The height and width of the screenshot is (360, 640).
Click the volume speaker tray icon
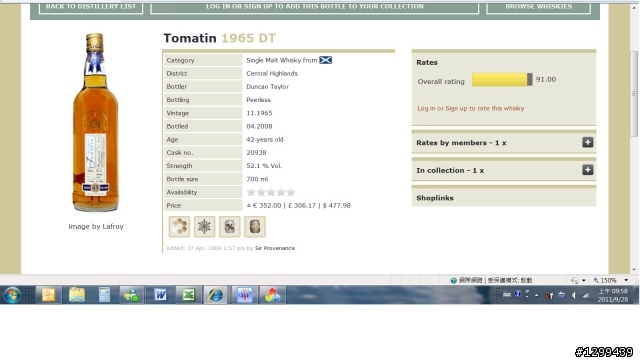click(x=573, y=295)
